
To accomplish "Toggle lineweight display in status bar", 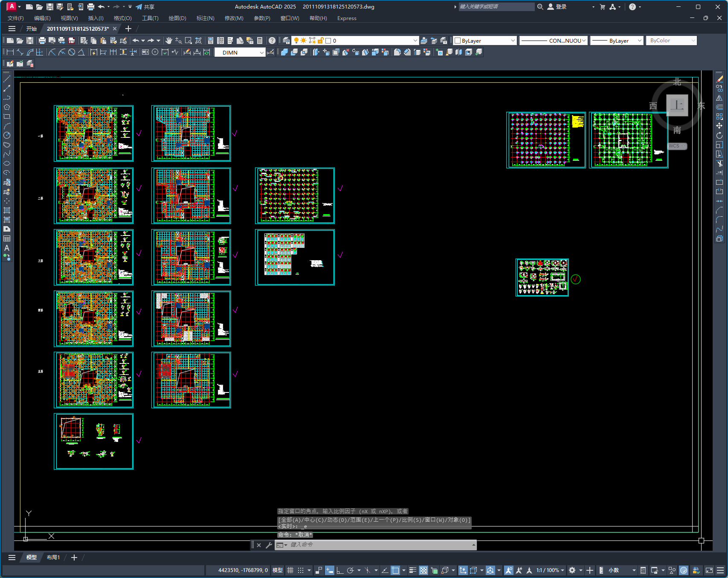I will (x=413, y=570).
